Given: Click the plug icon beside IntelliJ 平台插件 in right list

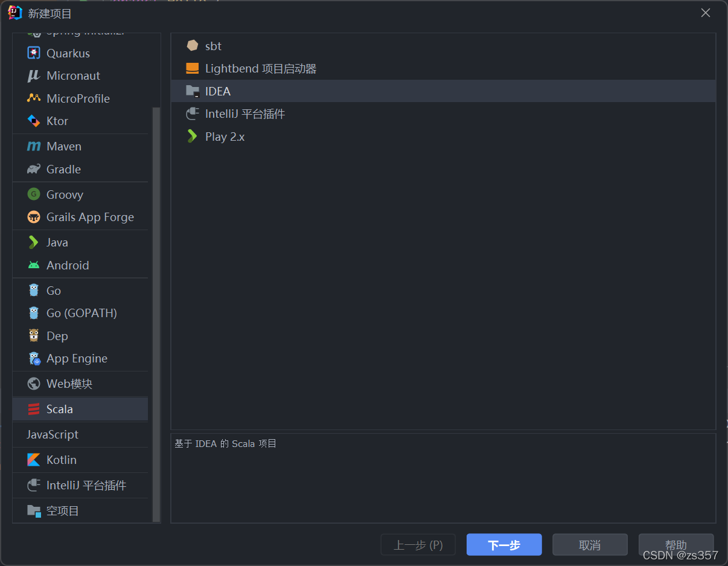Looking at the screenshot, I should tap(193, 114).
